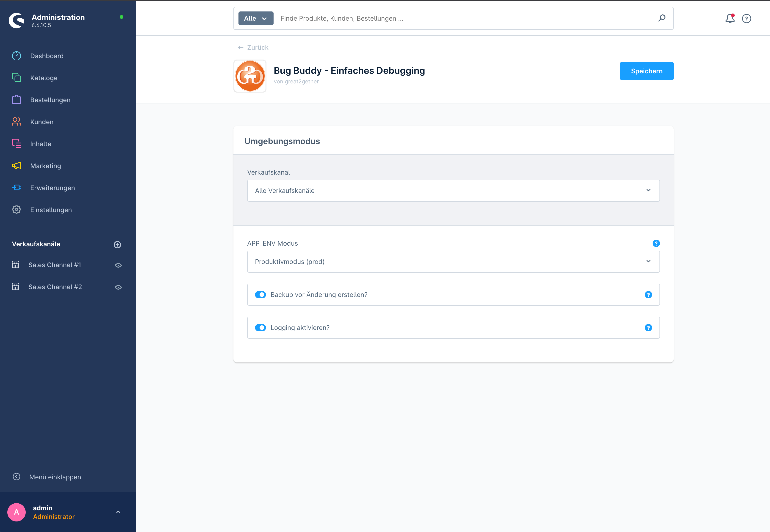
Task: Toggle the eye icon for Sales Channel #1
Action: (x=118, y=265)
